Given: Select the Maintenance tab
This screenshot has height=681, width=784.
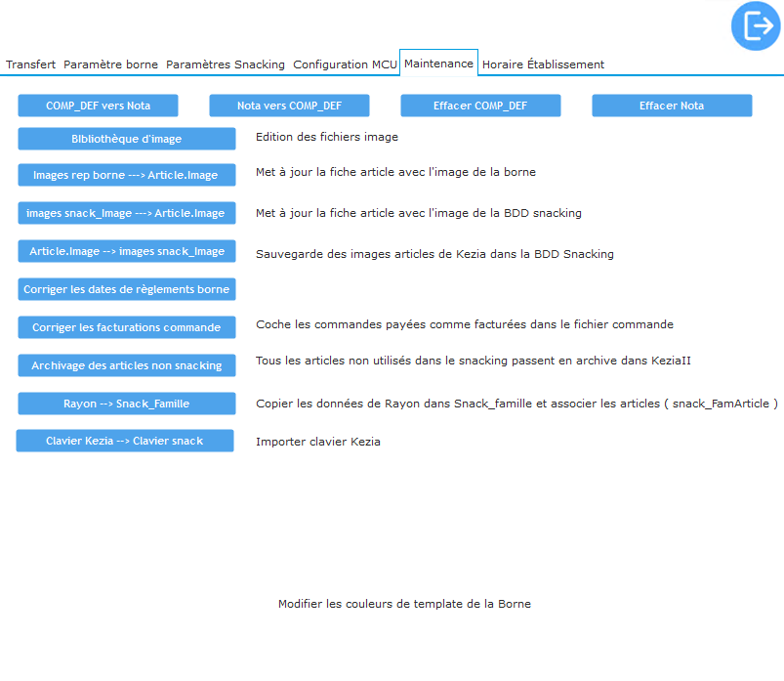Looking at the screenshot, I should [438, 64].
